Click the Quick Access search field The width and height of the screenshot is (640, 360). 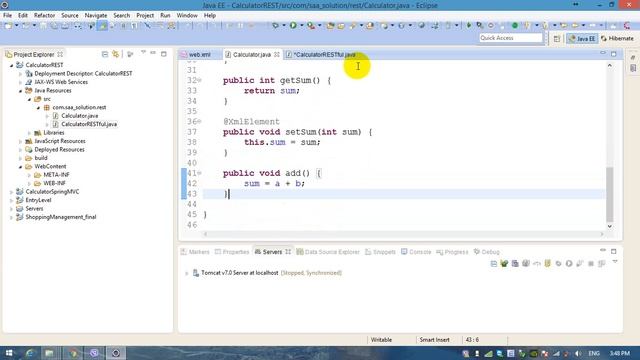point(511,38)
